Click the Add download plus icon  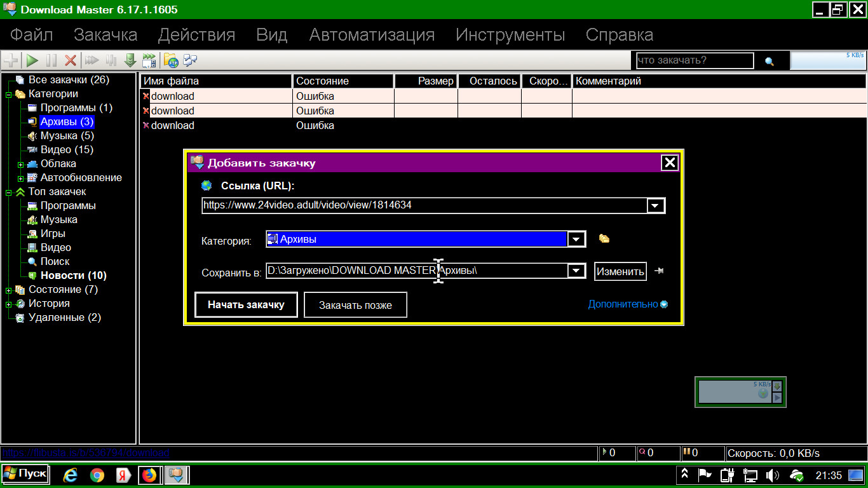coord(11,60)
